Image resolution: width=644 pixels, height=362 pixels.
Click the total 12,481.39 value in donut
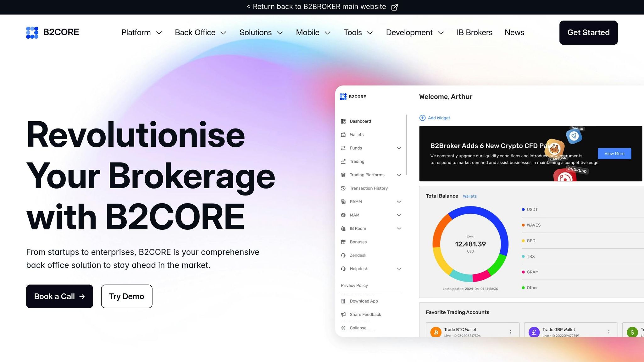click(x=470, y=244)
